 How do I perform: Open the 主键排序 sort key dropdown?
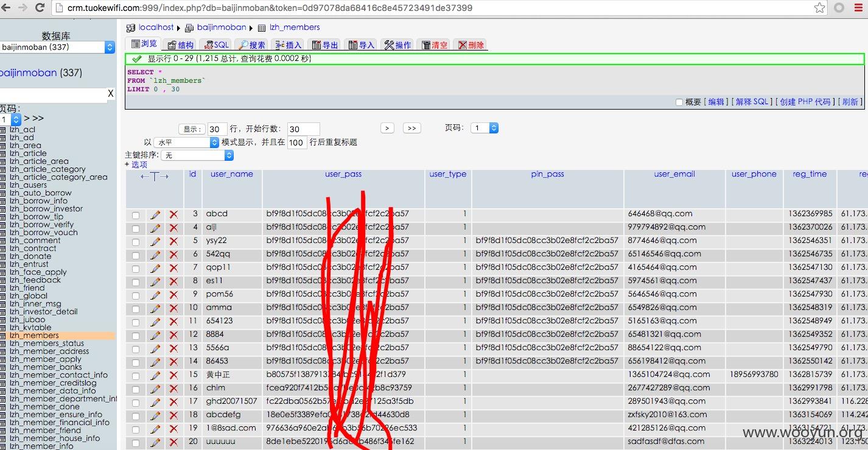pyautogui.click(x=198, y=155)
